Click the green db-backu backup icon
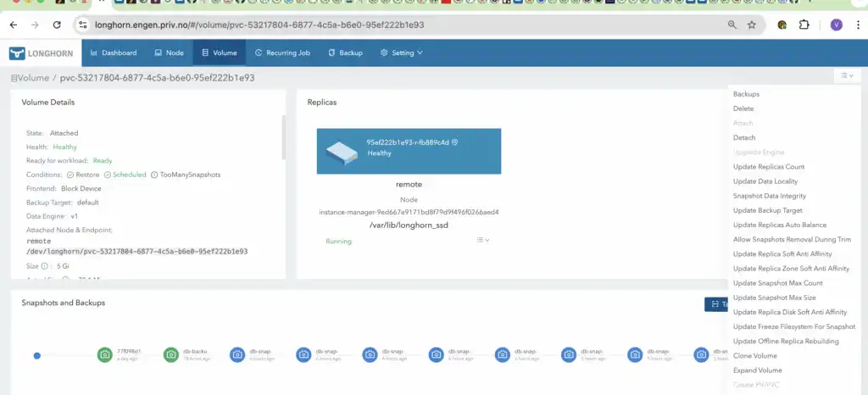Viewport: 868px width, 395px height. pyautogui.click(x=170, y=355)
